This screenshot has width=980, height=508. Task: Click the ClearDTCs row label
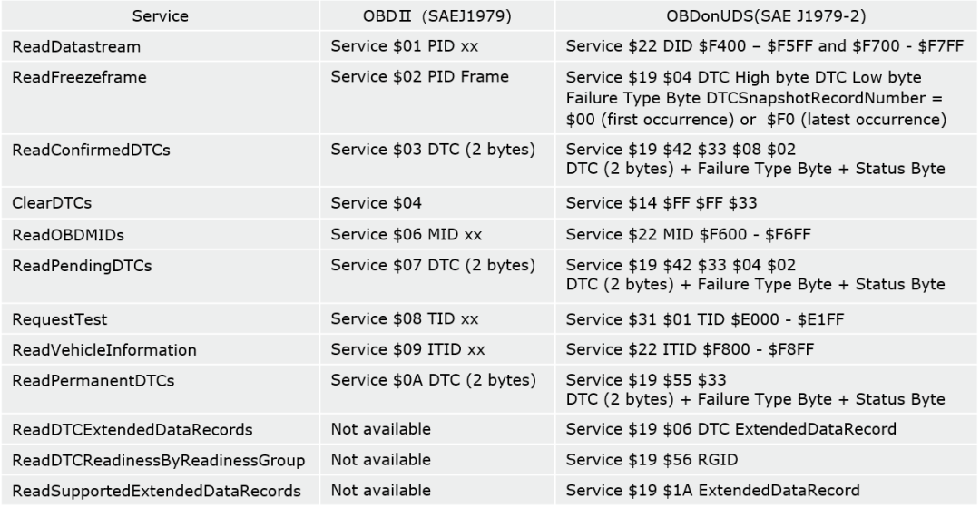click(x=52, y=204)
